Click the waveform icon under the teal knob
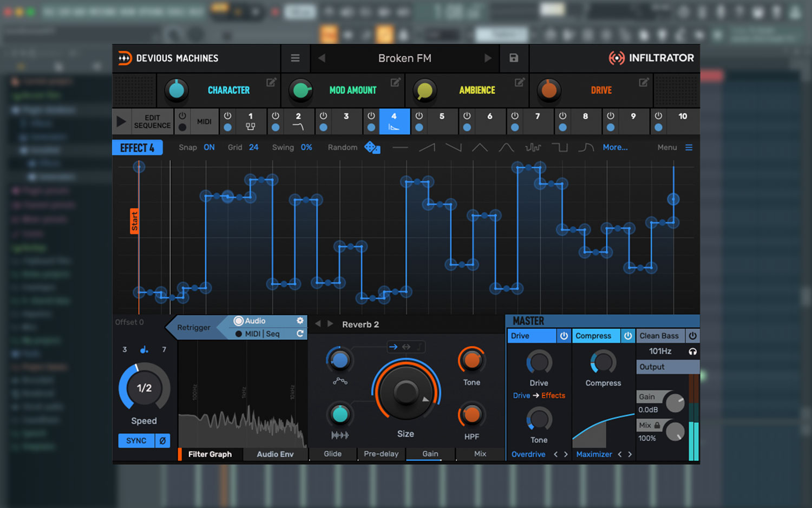The height and width of the screenshot is (508, 812). pyautogui.click(x=340, y=435)
